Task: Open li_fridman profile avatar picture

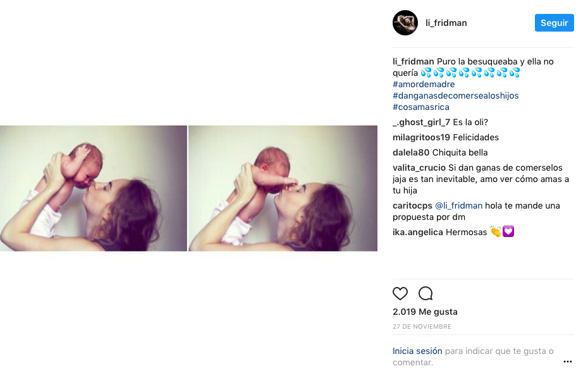Action: pos(405,23)
